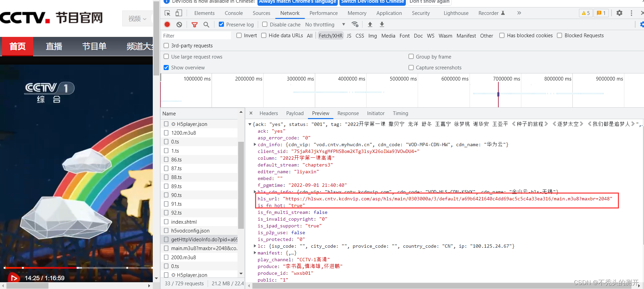The height and width of the screenshot is (289, 644).
Task: Enable Hide data URLs checkbox
Action: click(264, 35)
